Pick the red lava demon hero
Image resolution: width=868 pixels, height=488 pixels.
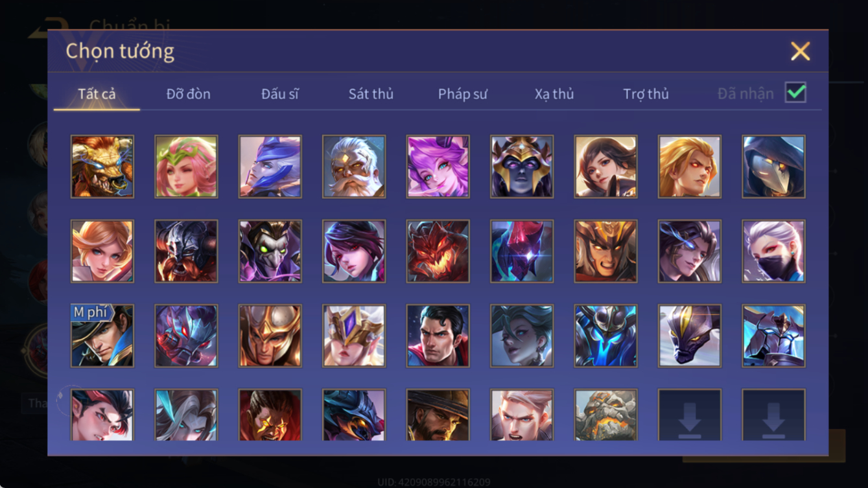438,251
